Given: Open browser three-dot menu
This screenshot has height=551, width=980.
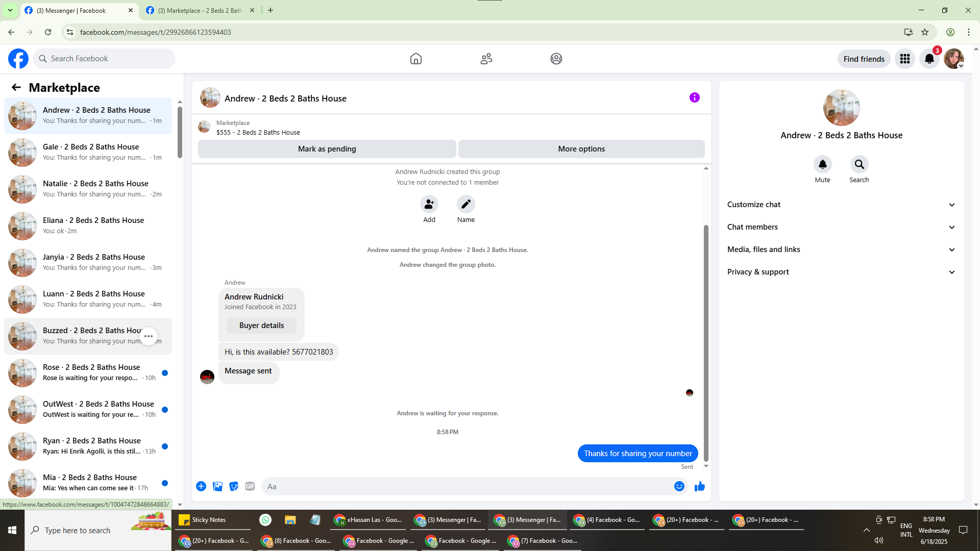Looking at the screenshot, I should click(x=969, y=32).
